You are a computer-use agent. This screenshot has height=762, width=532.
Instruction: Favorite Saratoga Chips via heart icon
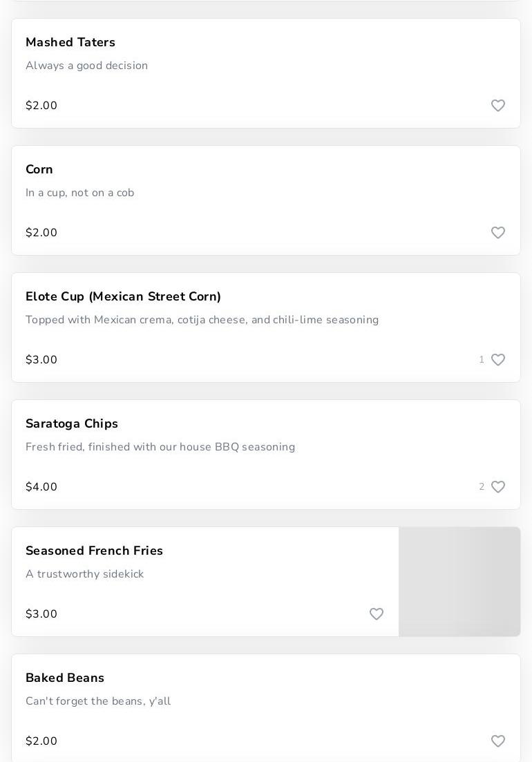pos(497,487)
